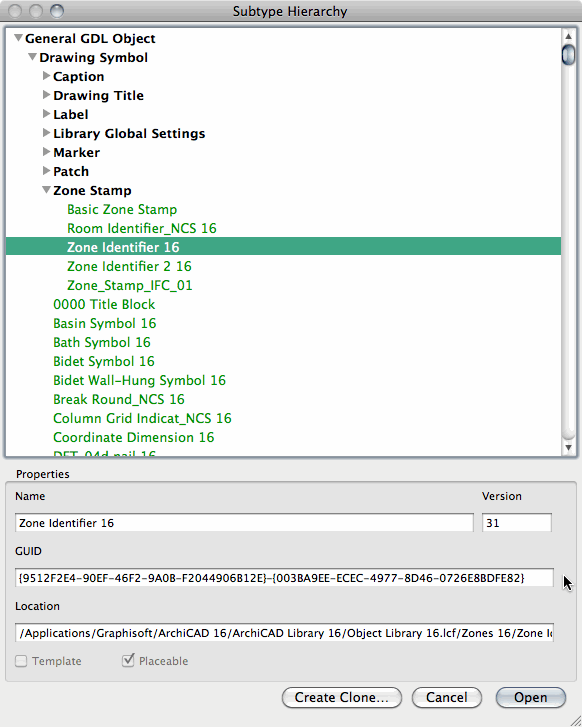Image resolution: width=582 pixels, height=727 pixels.
Task: Select Bath Symbol 16 item
Action: (x=102, y=342)
